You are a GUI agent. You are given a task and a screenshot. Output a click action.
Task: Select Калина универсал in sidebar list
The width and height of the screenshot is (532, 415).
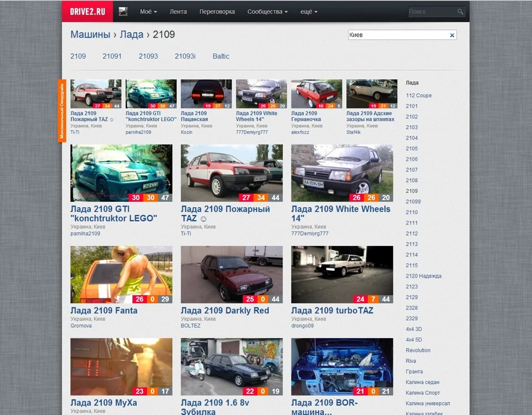tap(428, 403)
